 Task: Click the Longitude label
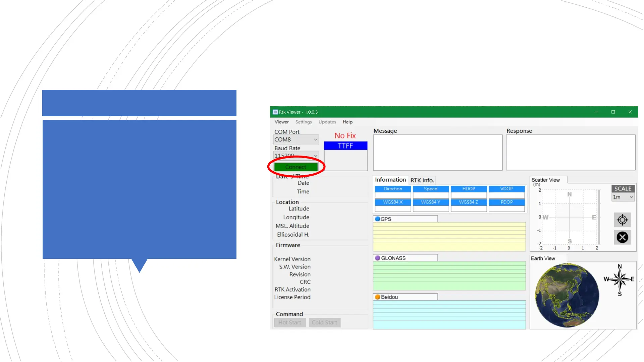(296, 218)
